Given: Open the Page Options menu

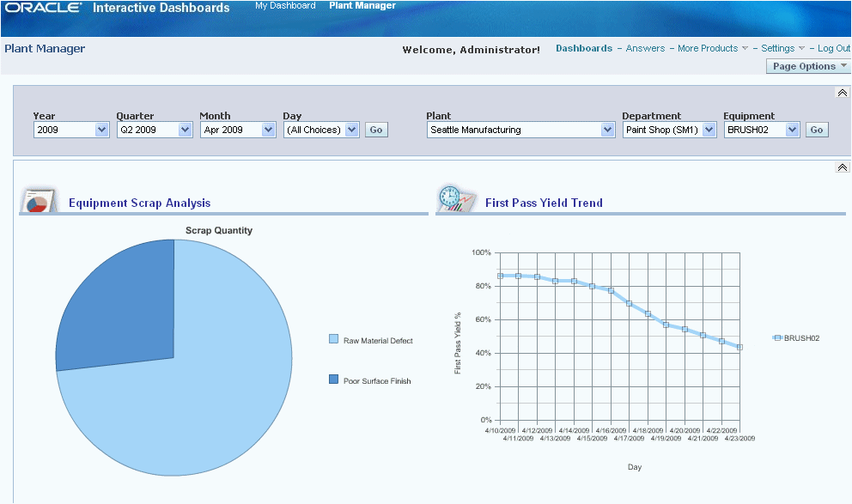Looking at the screenshot, I should point(808,66).
